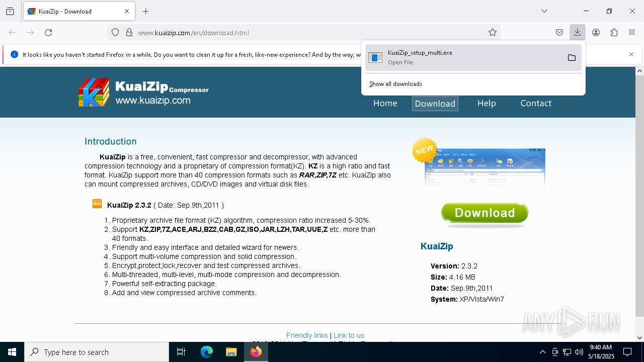Open the Contact navigation item
The width and height of the screenshot is (644, 362).
[536, 103]
